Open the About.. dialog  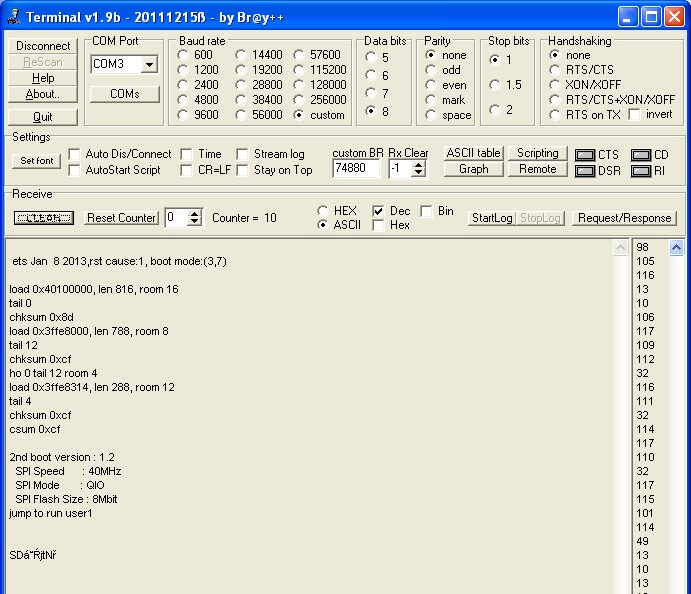[x=43, y=94]
